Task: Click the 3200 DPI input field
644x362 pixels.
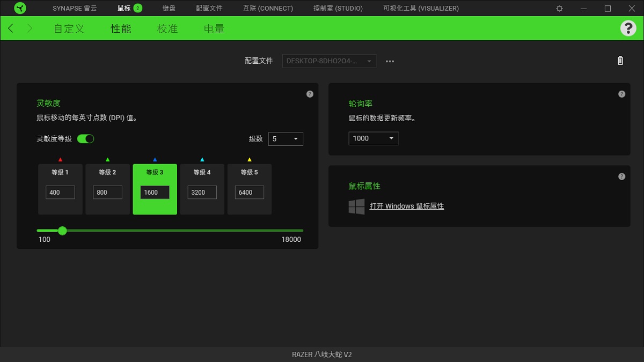Action: click(x=202, y=193)
